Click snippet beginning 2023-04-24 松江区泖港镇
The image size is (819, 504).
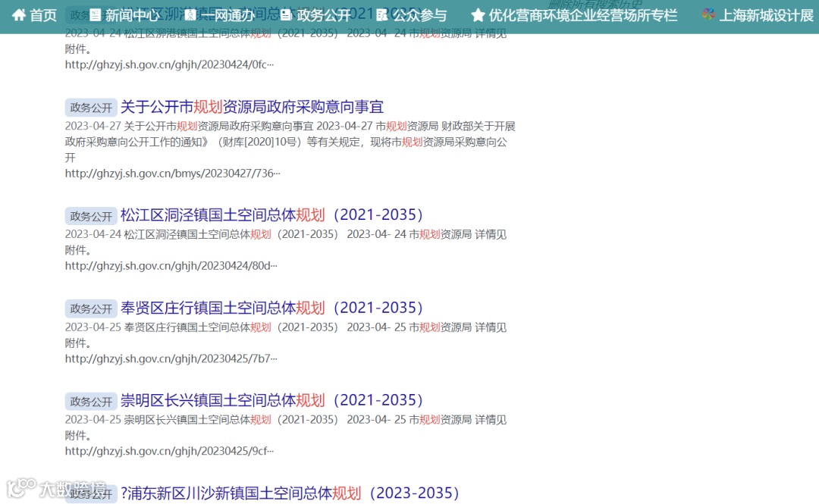tap(286, 41)
